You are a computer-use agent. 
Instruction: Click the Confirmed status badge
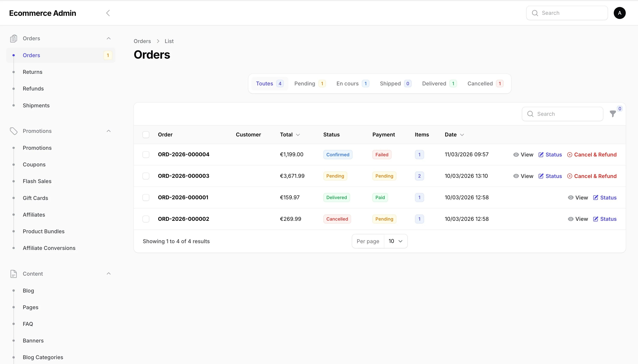pos(338,155)
